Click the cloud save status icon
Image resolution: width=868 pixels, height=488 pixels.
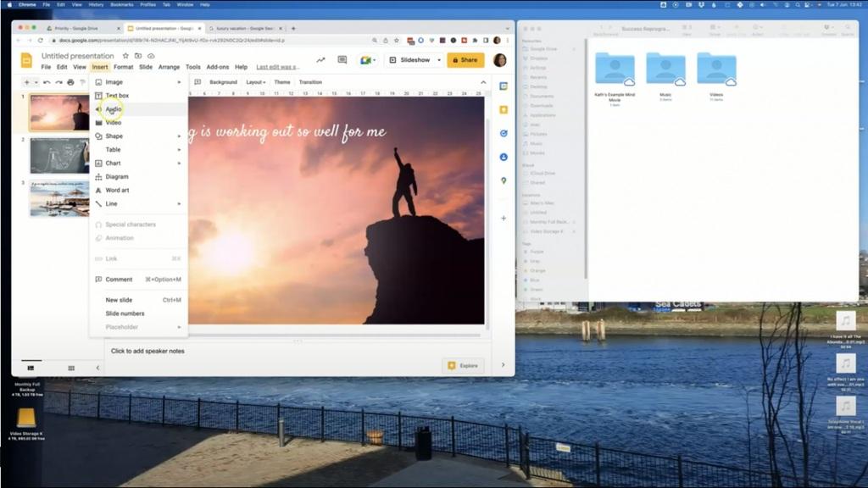click(151, 56)
